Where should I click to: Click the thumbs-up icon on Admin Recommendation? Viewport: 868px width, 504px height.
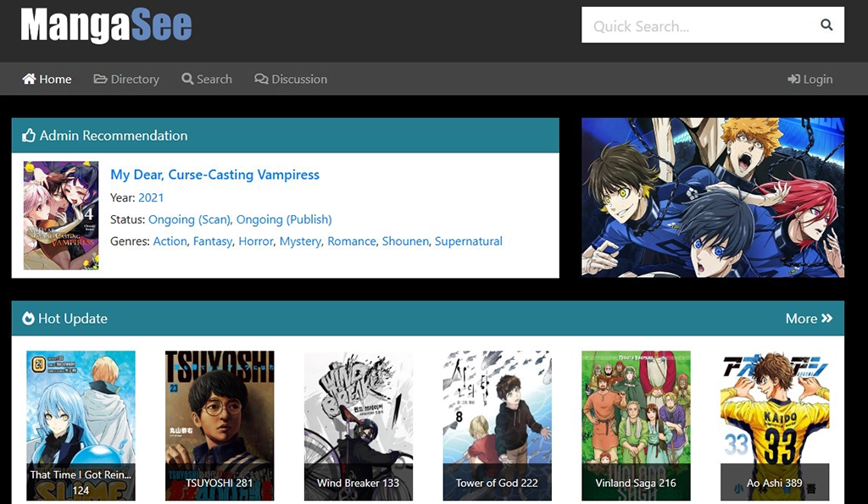point(28,135)
